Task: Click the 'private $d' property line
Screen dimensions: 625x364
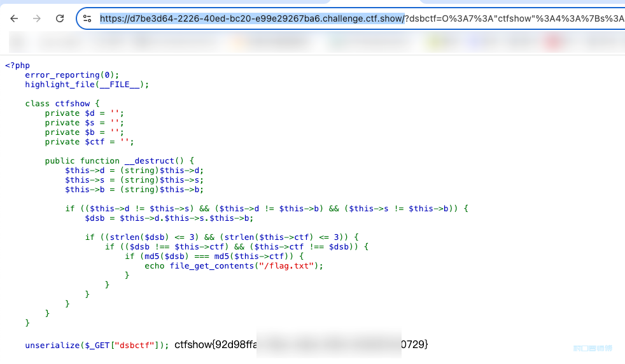Action: [x=85, y=113]
